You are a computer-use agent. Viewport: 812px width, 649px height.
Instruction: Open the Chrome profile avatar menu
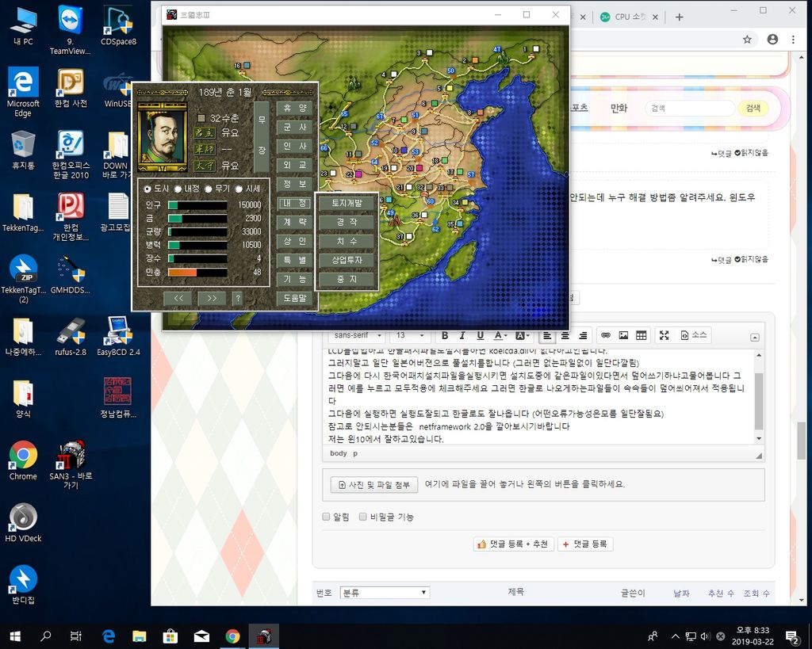772,40
